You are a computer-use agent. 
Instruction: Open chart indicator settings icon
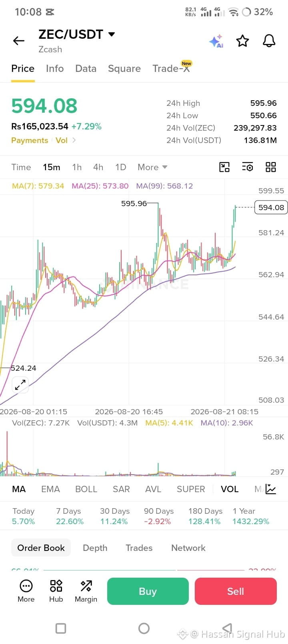click(x=248, y=167)
